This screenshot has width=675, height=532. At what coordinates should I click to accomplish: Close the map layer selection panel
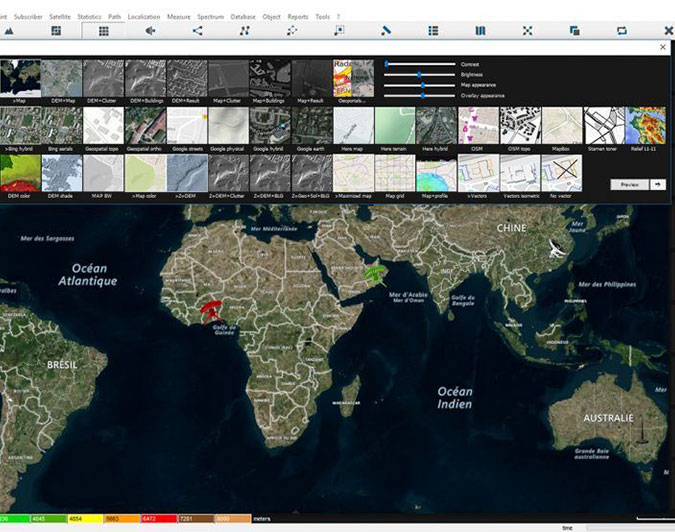pos(663,47)
